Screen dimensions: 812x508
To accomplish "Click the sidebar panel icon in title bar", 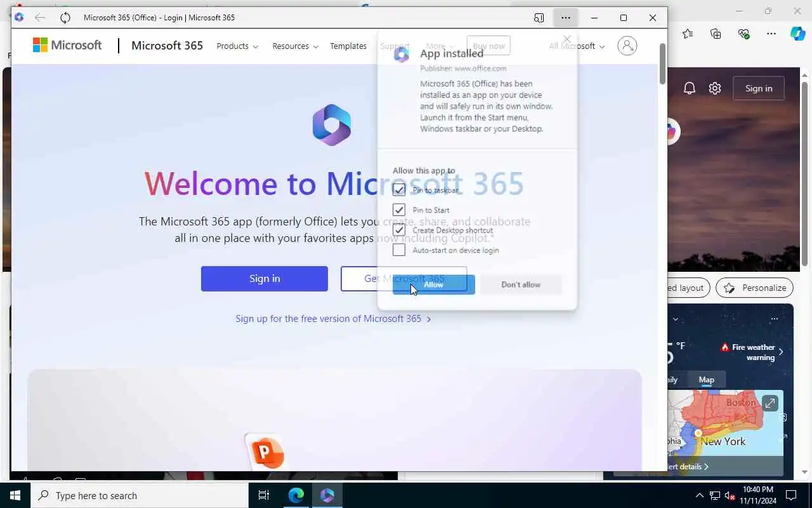I will tap(539, 18).
